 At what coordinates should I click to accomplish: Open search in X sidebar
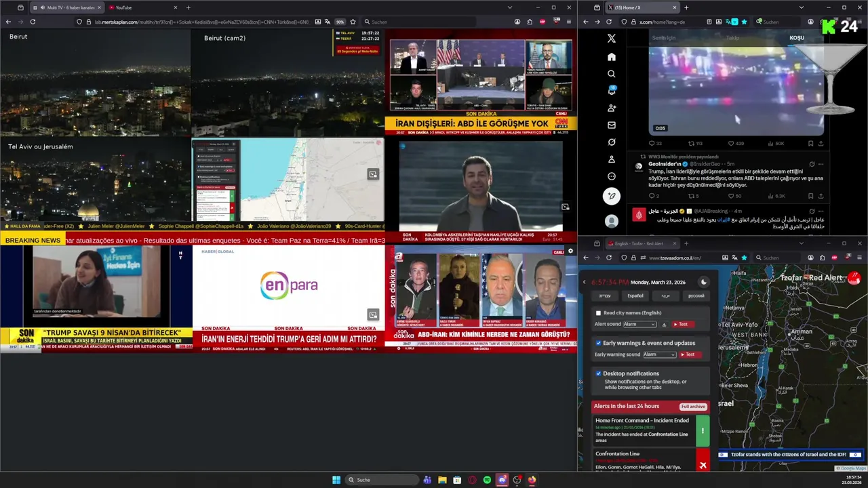611,74
